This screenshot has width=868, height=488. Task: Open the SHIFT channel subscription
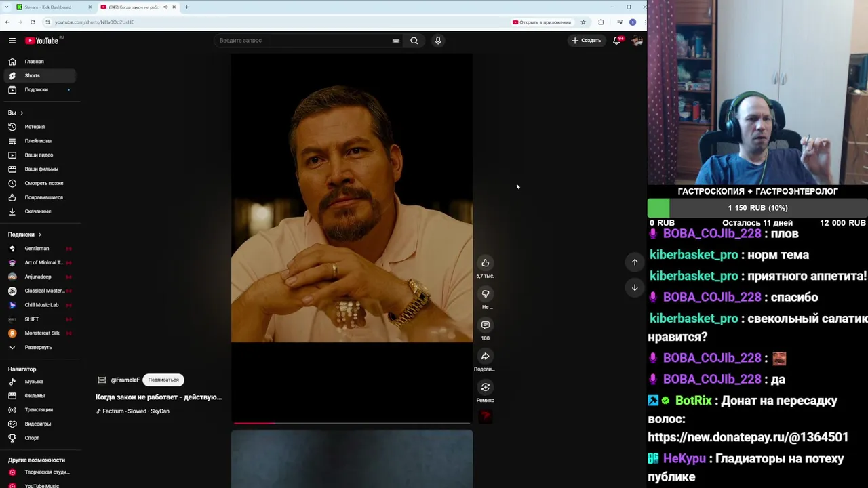click(39, 319)
